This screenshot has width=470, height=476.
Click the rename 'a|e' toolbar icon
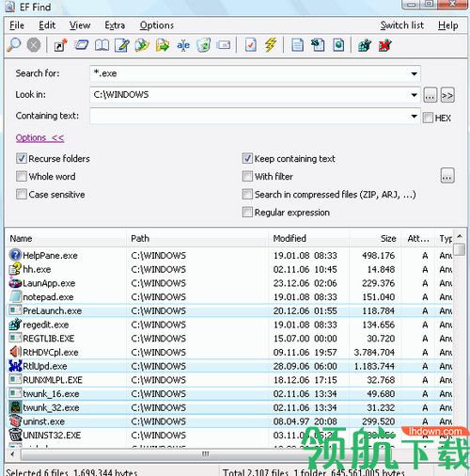(183, 46)
